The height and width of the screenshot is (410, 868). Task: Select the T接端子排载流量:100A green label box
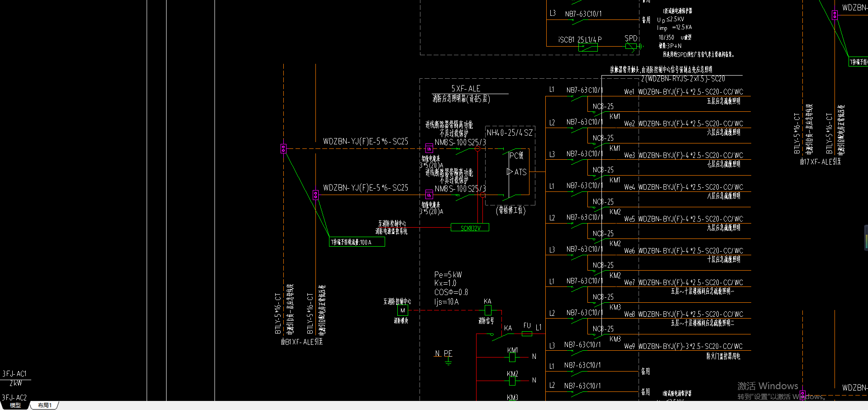(357, 242)
